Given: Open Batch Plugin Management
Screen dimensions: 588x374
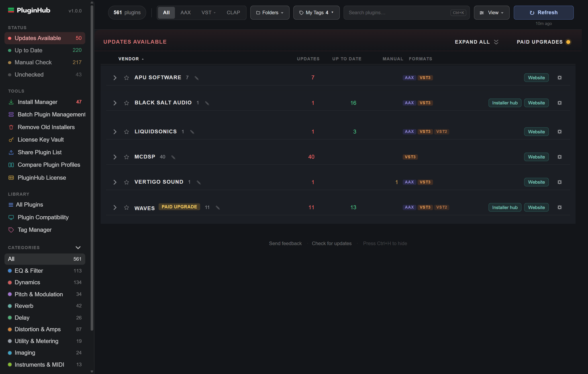Looking at the screenshot, I should pyautogui.click(x=45, y=114).
